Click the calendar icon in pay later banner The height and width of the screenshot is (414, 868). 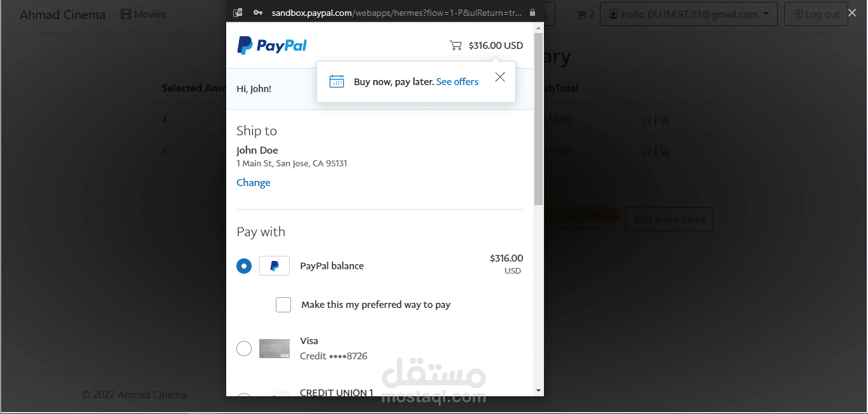pos(337,81)
